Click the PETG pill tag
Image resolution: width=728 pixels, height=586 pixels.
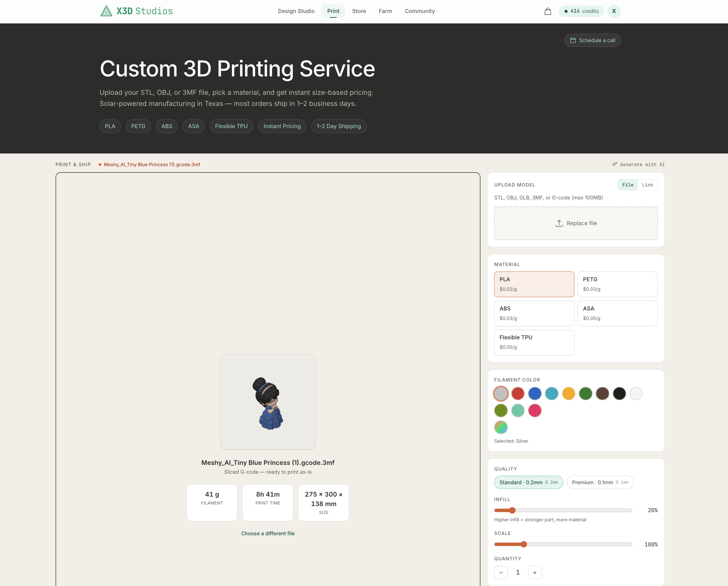tap(138, 126)
